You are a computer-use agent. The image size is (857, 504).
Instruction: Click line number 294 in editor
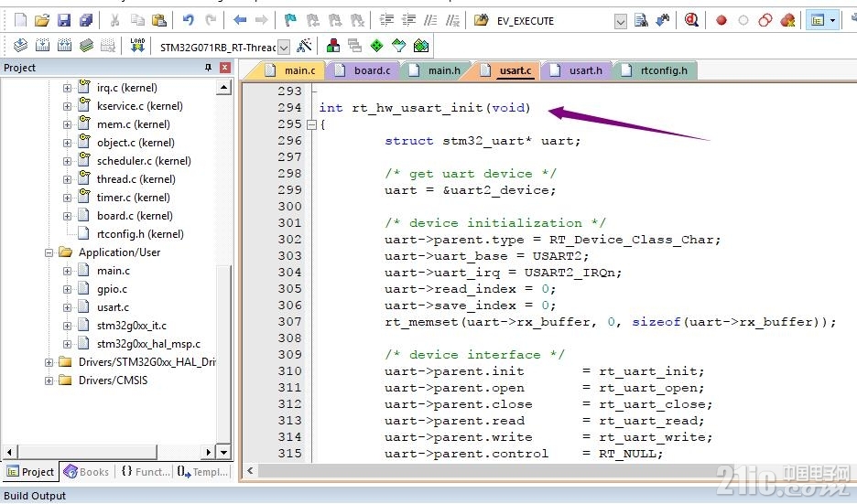(289, 108)
